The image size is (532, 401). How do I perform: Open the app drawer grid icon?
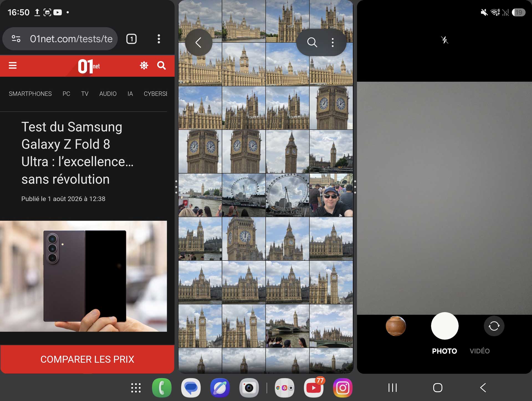136,388
